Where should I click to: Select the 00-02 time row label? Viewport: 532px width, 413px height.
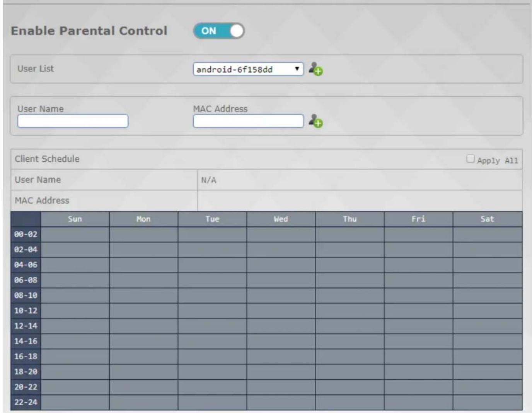pyautogui.click(x=26, y=235)
